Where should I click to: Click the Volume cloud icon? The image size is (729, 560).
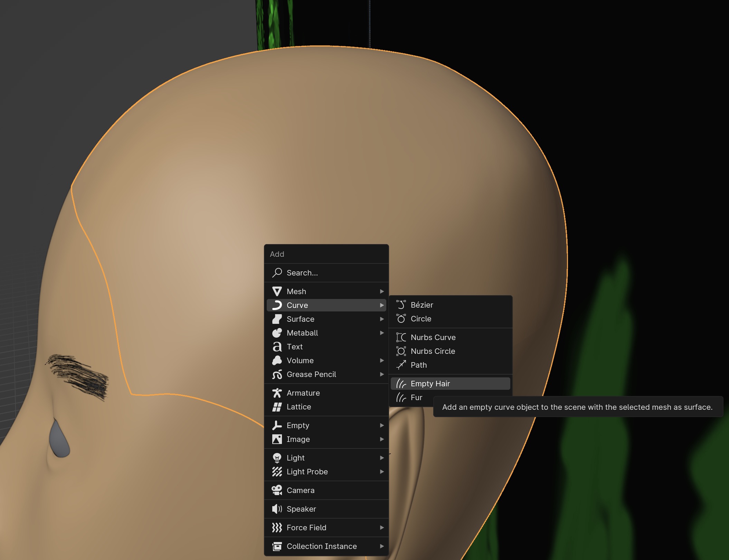[x=277, y=360]
